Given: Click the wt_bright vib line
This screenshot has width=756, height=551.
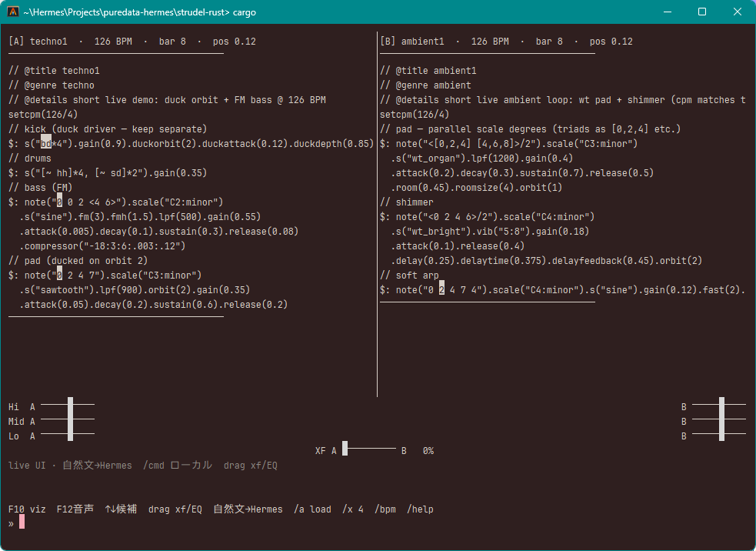Looking at the screenshot, I should [491, 232].
